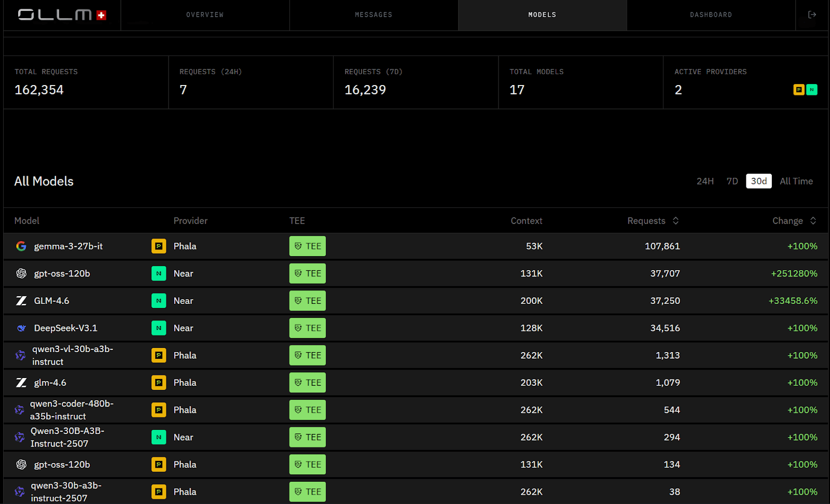Viewport: 830px width, 504px height.
Task: Switch to the Models tab
Action: [542, 15]
